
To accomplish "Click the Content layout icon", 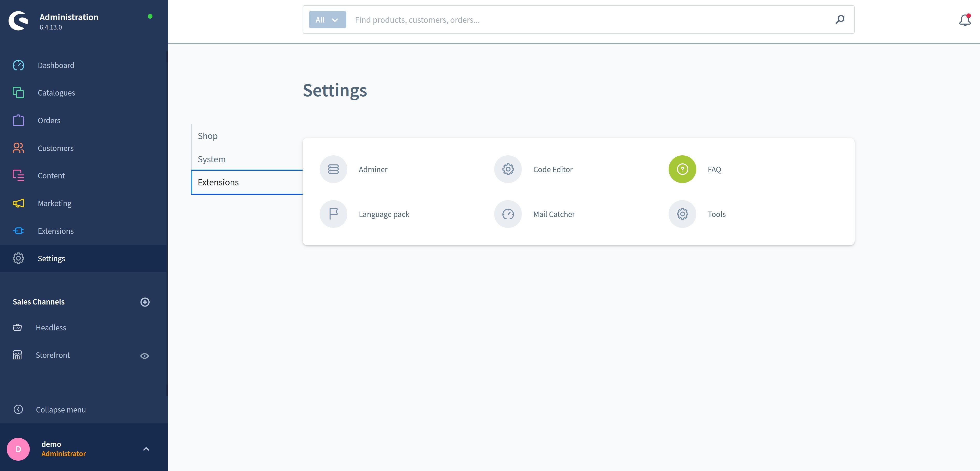I will click(18, 175).
